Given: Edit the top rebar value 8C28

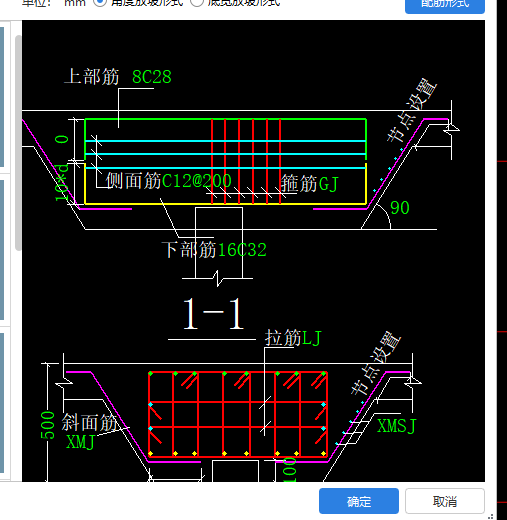Looking at the screenshot, I should pos(152,77).
